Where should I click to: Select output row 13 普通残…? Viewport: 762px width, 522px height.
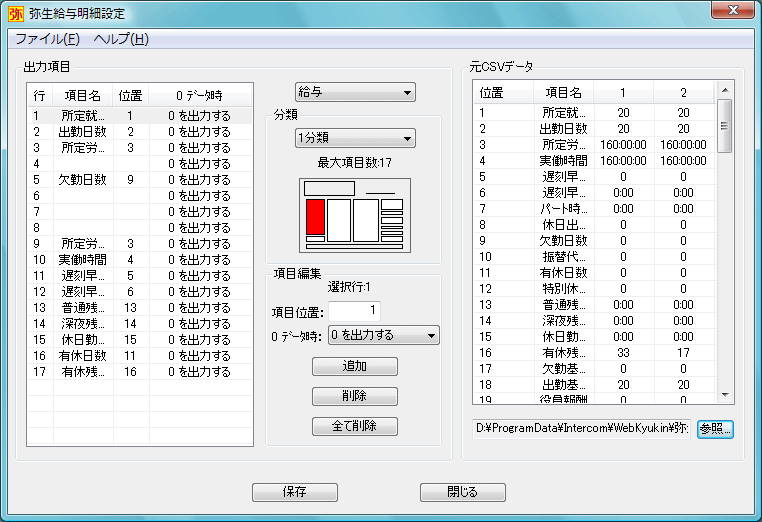140,308
